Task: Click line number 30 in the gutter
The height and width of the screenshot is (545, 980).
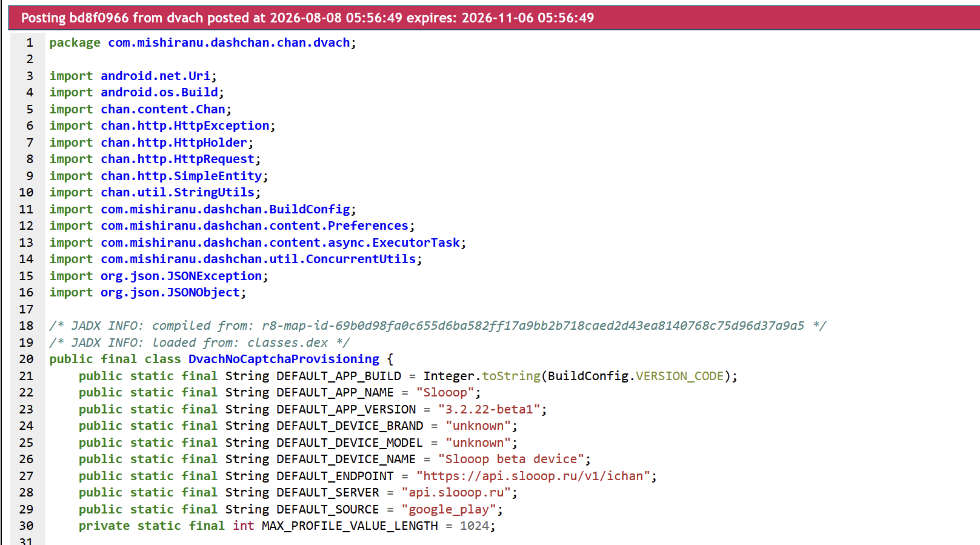Action: tap(26, 526)
